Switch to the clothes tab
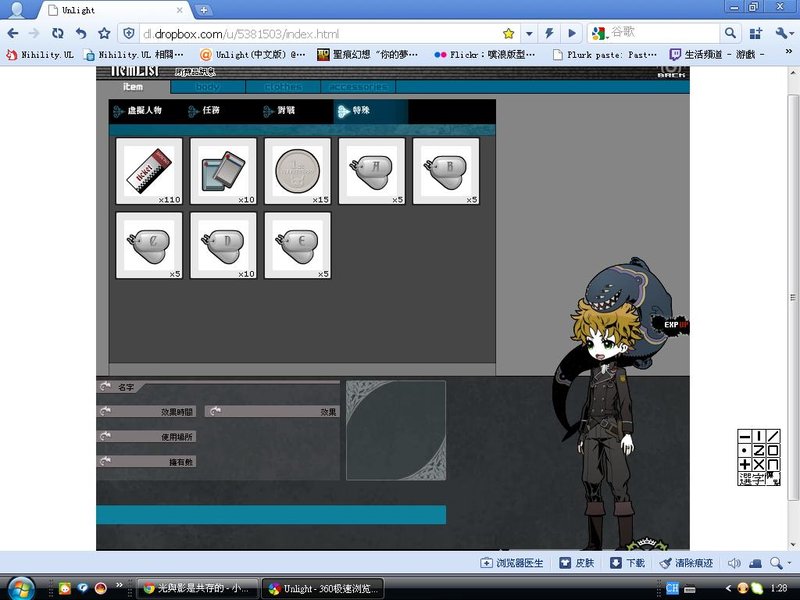The image size is (800, 600). 283,87
